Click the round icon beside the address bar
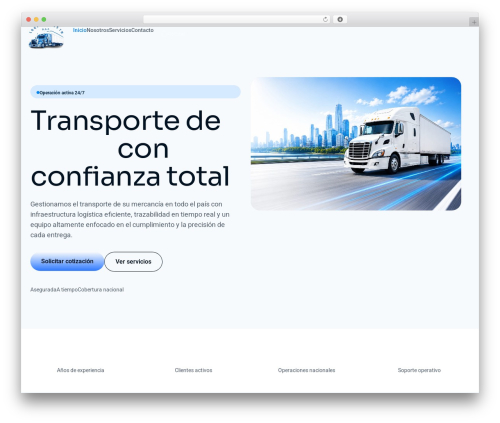 (x=340, y=20)
